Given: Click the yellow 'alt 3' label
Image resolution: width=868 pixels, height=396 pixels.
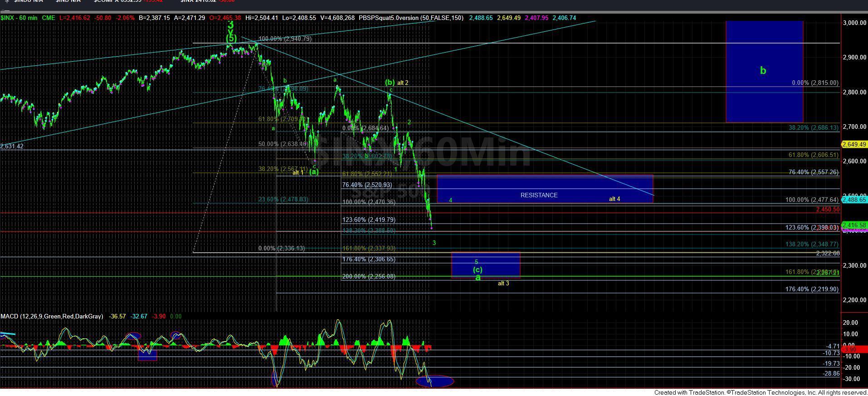Looking at the screenshot, I should 503,283.
